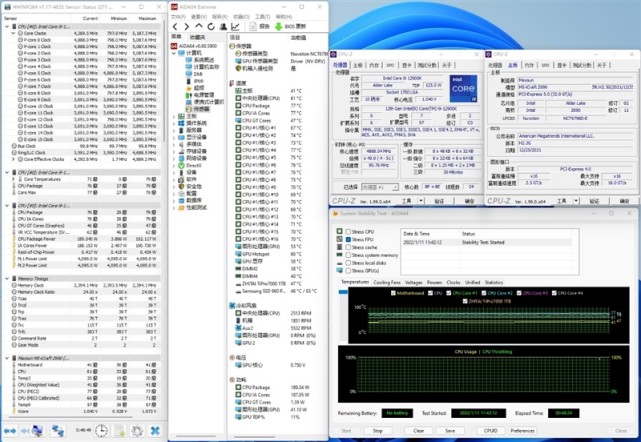Uncheck the Stress FPU checkbox

tap(349, 240)
